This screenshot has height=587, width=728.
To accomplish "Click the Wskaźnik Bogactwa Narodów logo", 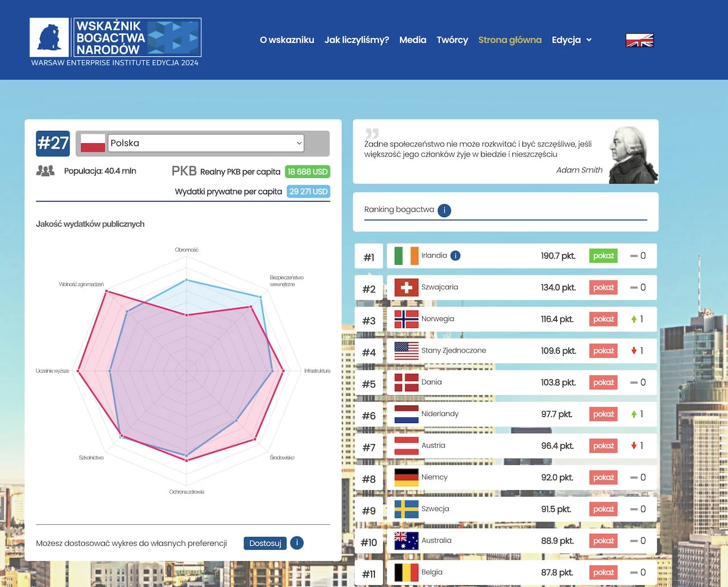I will tap(115, 38).
